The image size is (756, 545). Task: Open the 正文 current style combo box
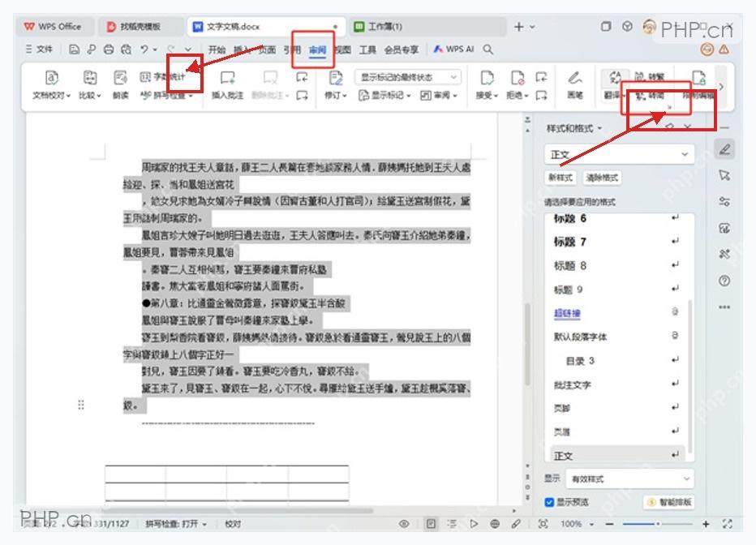coord(620,154)
